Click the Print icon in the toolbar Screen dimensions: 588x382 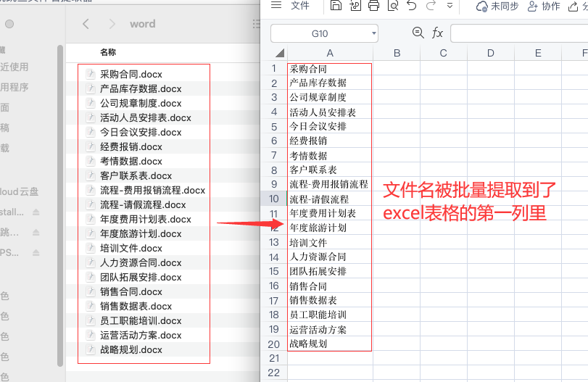click(373, 7)
